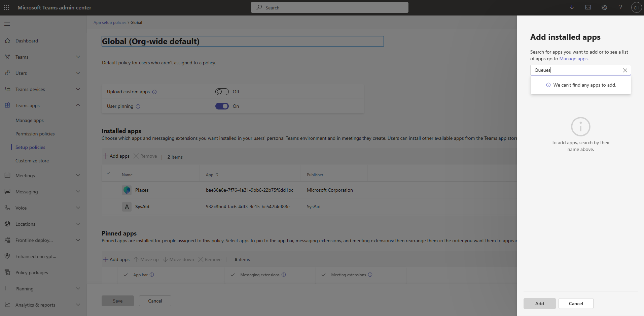This screenshot has width=644, height=316.
Task: Save the Global policy changes
Action: tap(117, 301)
